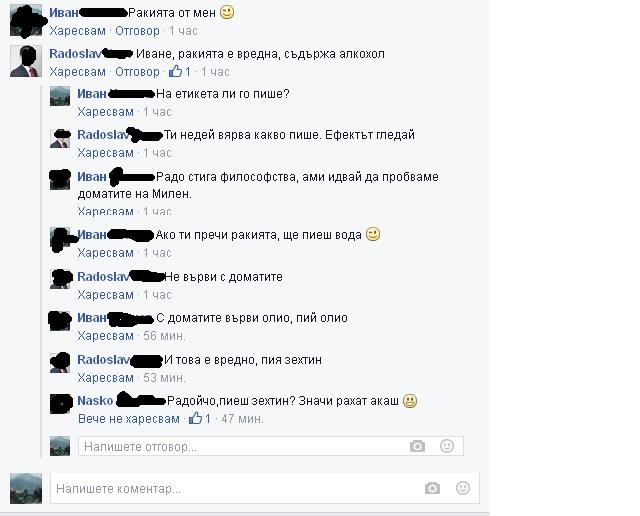This screenshot has width=640, height=516.
Task: Click 'Отговор' under the 'Ракията от мен' comment
Action: pyautogui.click(x=137, y=31)
